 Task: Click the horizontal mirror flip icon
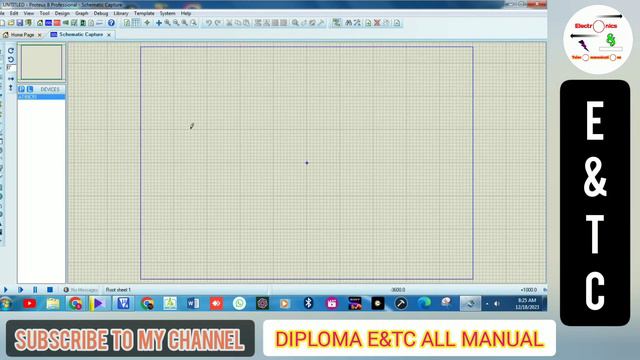coord(11,79)
